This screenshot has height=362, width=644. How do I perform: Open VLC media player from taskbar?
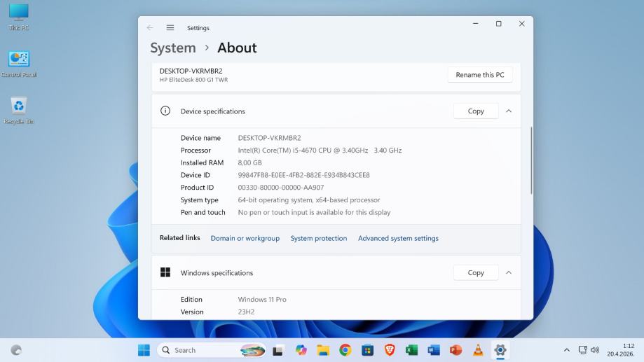click(478, 350)
